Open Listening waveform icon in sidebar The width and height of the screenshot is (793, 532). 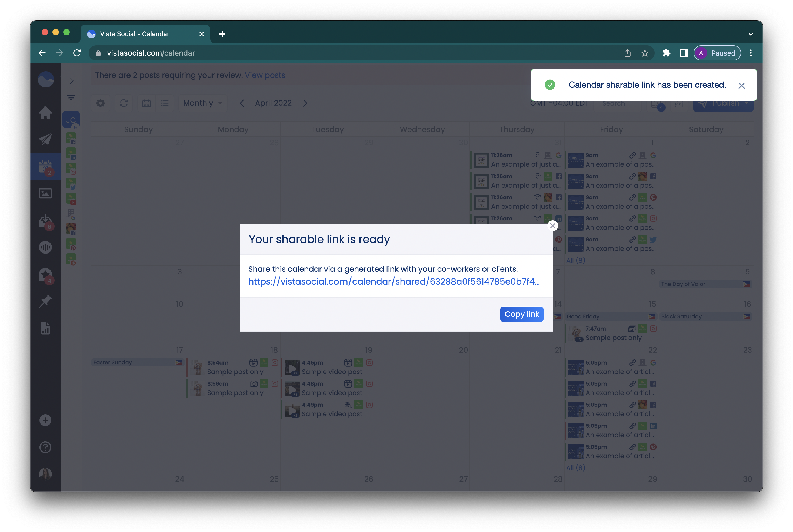(45, 247)
